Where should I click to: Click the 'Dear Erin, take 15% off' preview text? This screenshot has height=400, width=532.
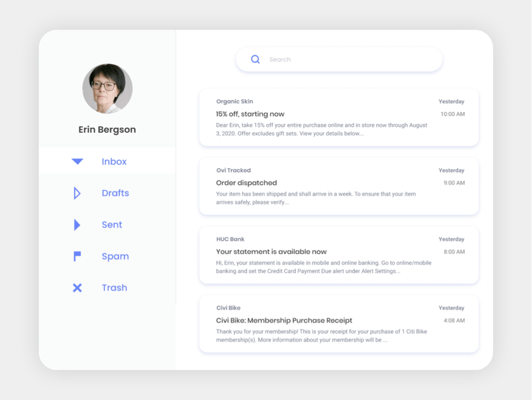click(x=321, y=130)
